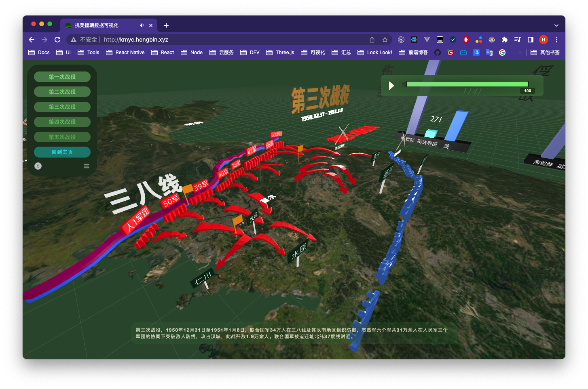The width and height of the screenshot is (588, 389).
Task: Open the React Native bookmark folder
Action: (x=125, y=53)
